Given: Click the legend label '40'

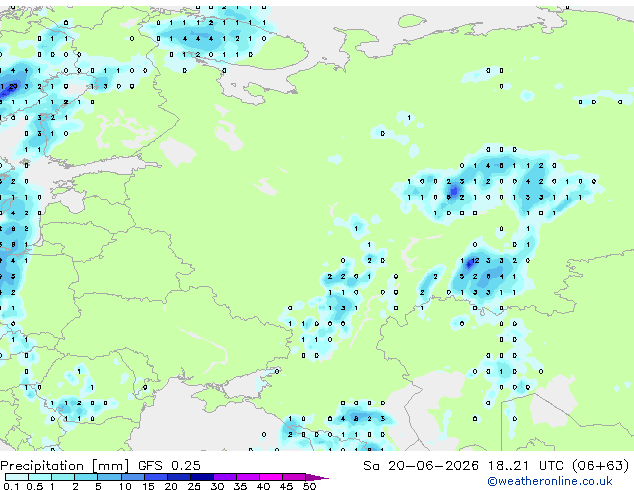Looking at the screenshot, I should [x=263, y=486].
